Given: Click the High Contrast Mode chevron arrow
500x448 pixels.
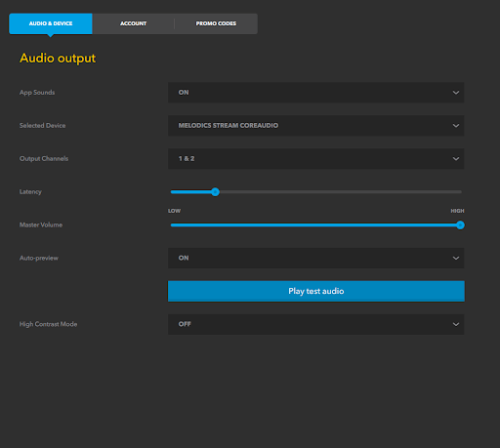Looking at the screenshot, I should [x=456, y=324].
